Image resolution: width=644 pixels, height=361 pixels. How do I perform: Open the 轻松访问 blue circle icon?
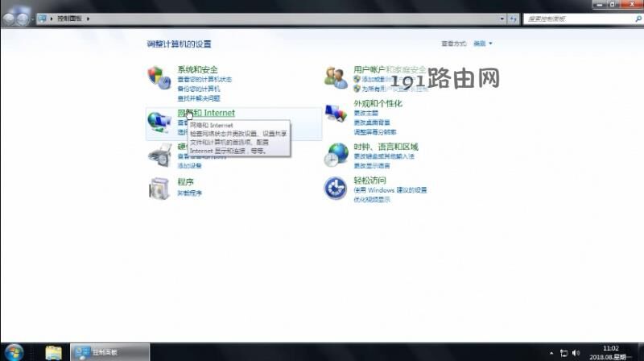coord(336,188)
